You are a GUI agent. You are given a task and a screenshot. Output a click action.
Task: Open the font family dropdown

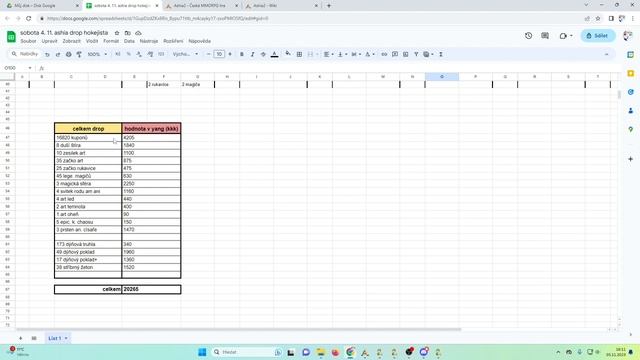click(x=185, y=54)
